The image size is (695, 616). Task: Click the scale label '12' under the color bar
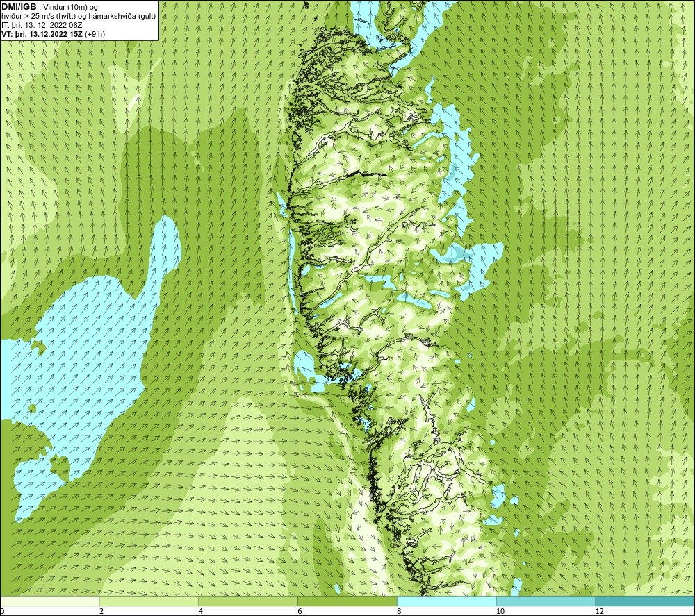pyautogui.click(x=600, y=611)
